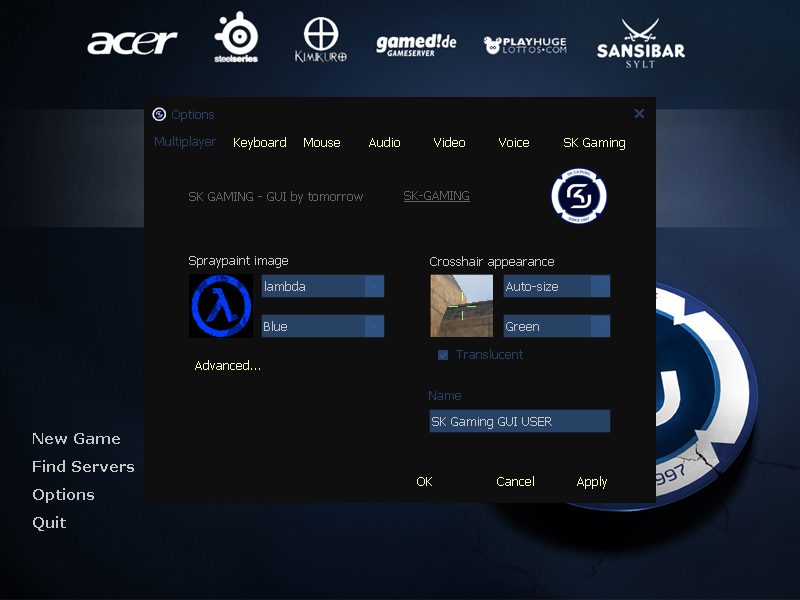Click the lambda spraypaint preview image

pyautogui.click(x=221, y=306)
